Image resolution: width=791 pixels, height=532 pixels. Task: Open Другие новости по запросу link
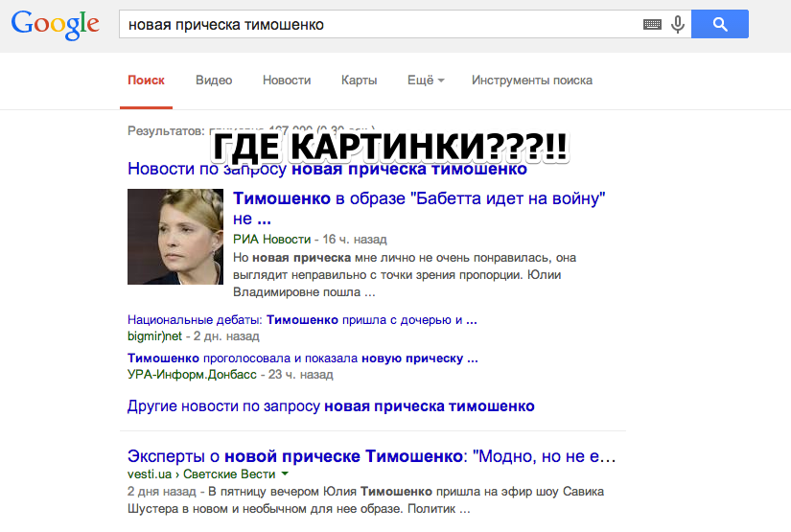(331, 405)
